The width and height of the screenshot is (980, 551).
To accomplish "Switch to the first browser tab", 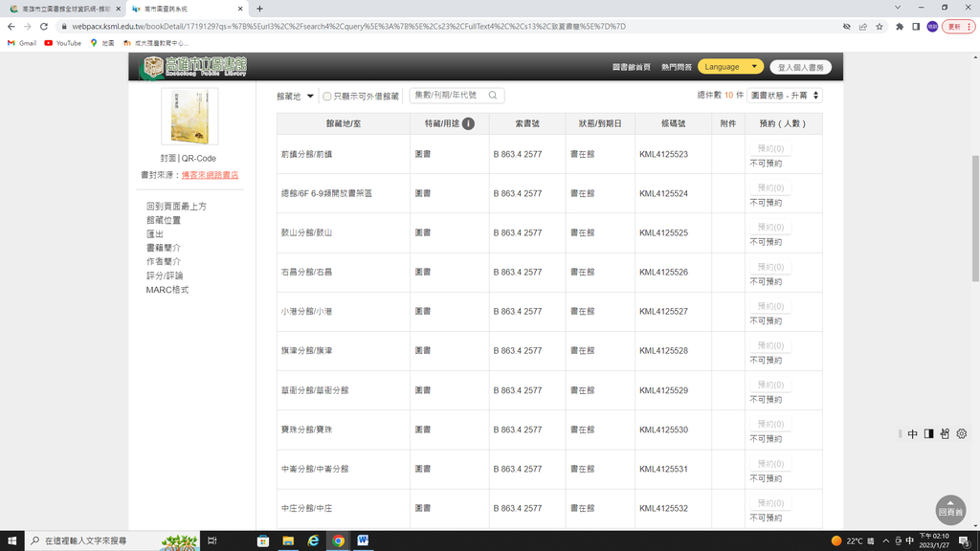I will point(65,8).
